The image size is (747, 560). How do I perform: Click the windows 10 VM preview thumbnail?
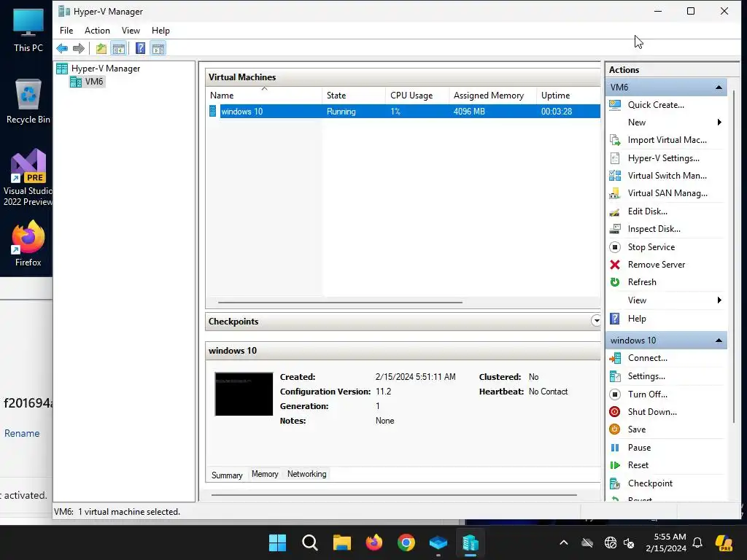pyautogui.click(x=244, y=394)
